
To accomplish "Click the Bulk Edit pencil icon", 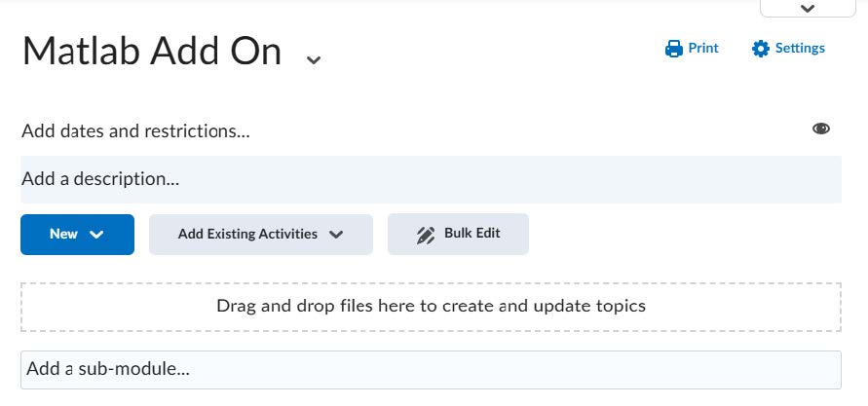I will [426, 235].
